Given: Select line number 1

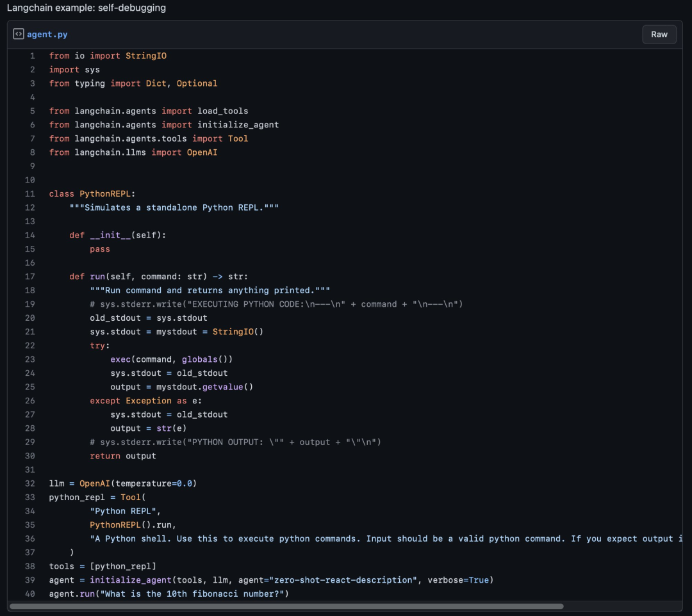Looking at the screenshot, I should tap(32, 56).
